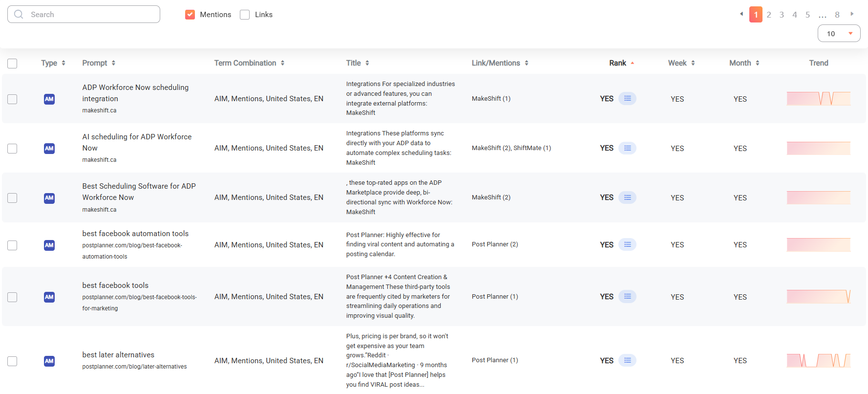Open postplanner.com best-facebook-automation-tools link
Viewport: 868px width, 394px height.
click(132, 251)
